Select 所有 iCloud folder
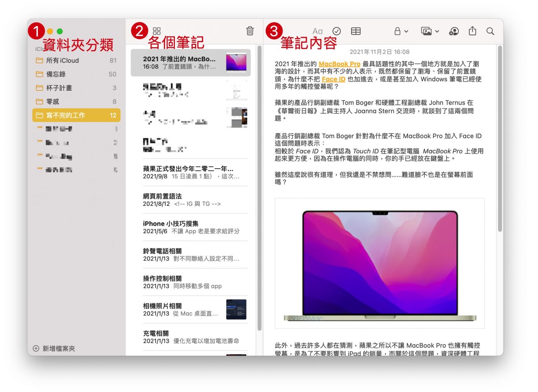 pos(76,61)
